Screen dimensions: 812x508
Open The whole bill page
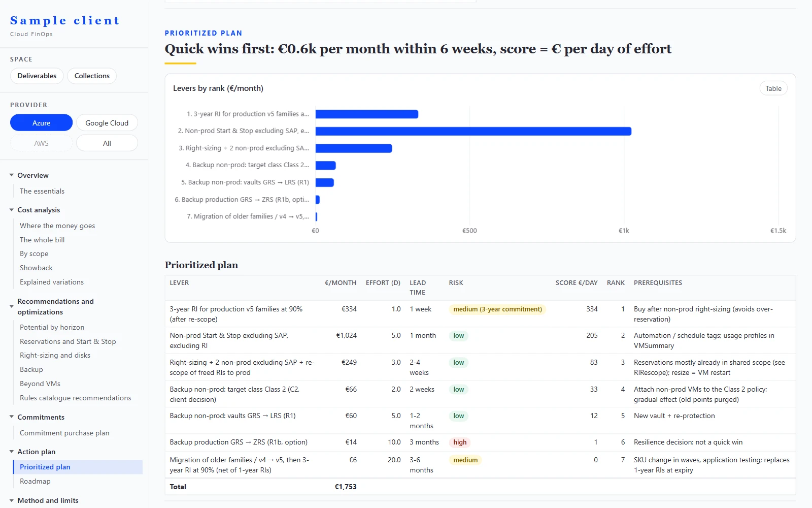pos(42,240)
